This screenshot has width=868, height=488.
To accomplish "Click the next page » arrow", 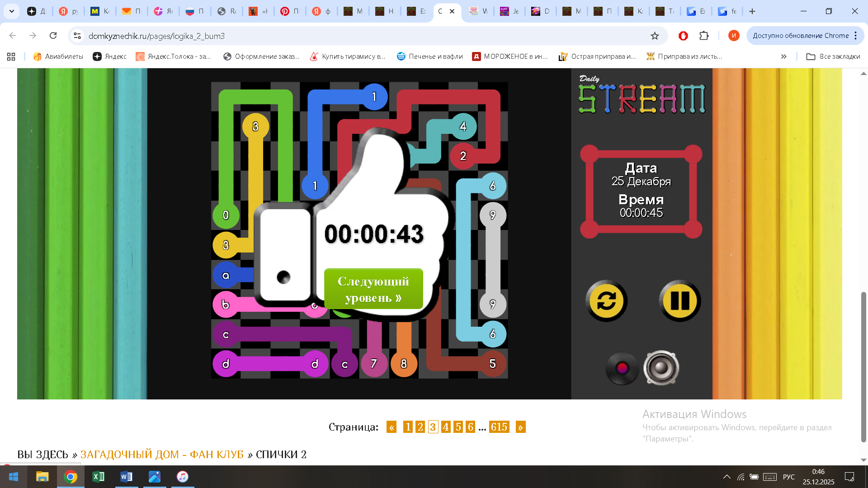I will click(520, 427).
